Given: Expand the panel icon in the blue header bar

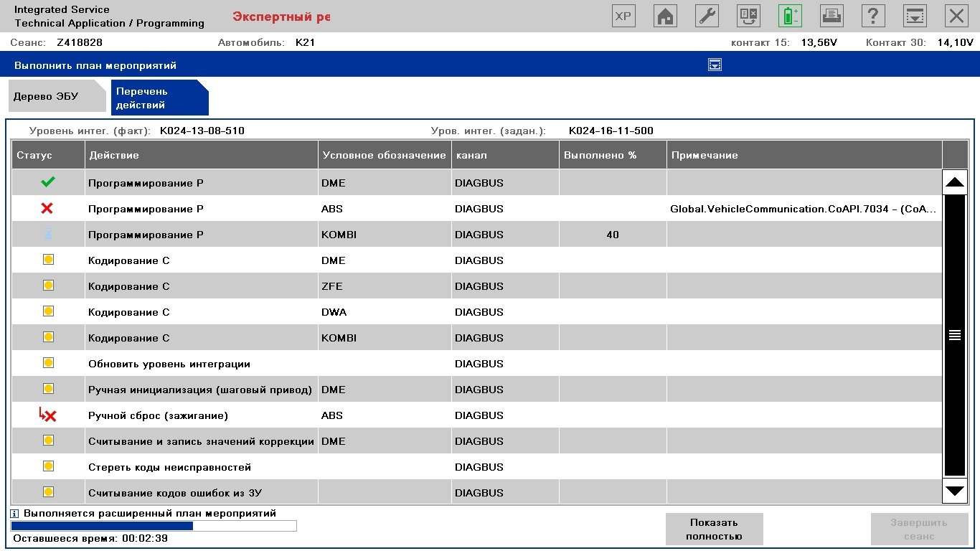Looking at the screenshot, I should (x=715, y=65).
